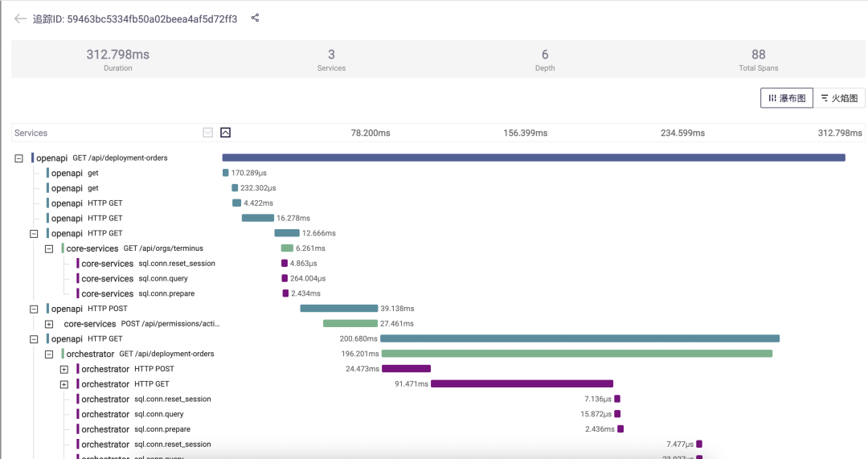Switch to the 火焰图 flame graph view

tap(839, 98)
